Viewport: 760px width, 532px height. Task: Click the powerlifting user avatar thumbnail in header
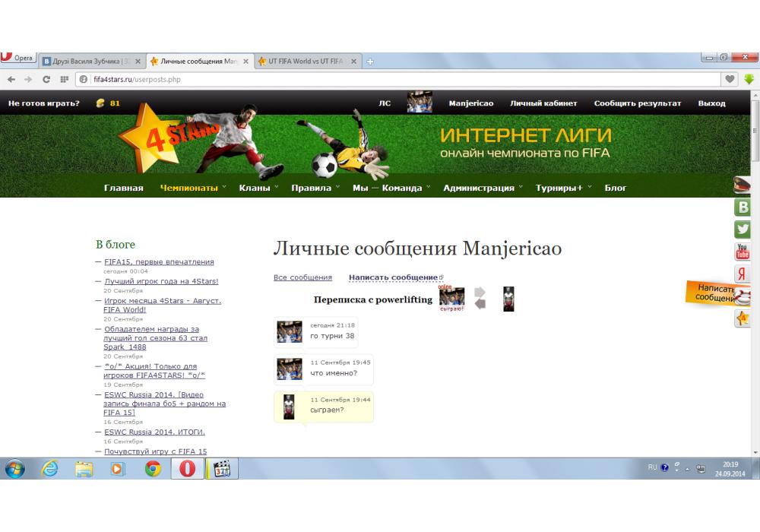click(x=508, y=299)
